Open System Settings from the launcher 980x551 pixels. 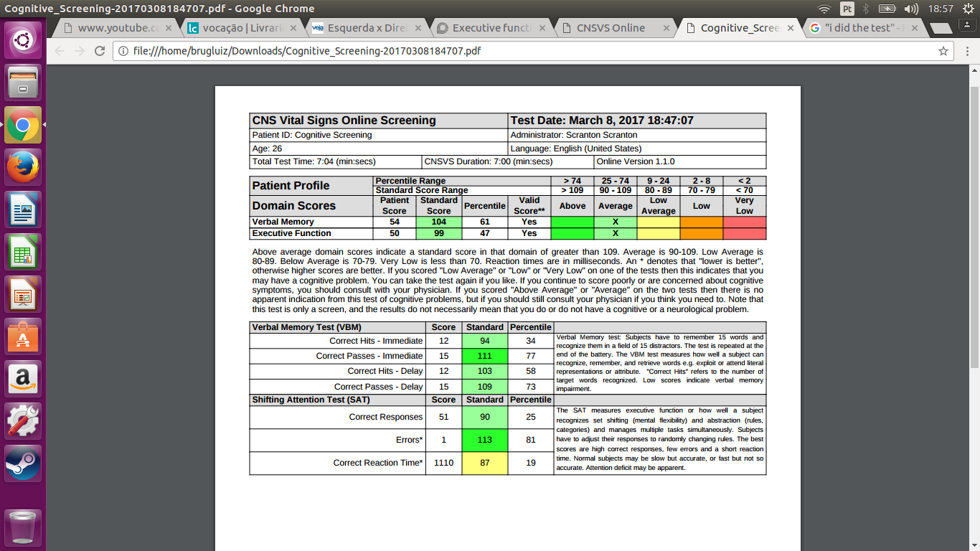tap(23, 421)
